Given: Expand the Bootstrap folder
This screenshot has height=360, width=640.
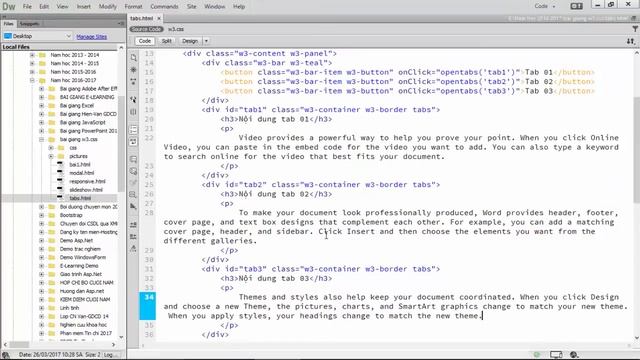Looking at the screenshot, I should pos(41,215).
